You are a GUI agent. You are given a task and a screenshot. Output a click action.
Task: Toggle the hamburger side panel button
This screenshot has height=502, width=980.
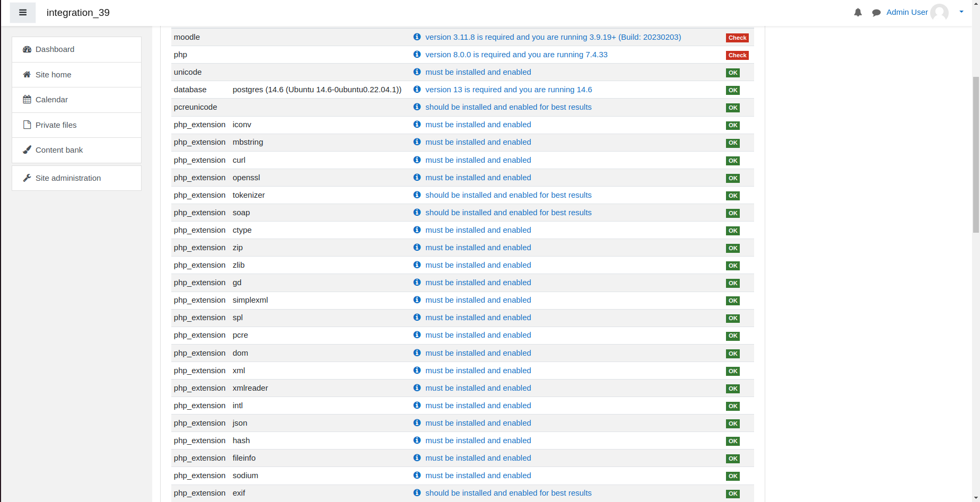23,13
